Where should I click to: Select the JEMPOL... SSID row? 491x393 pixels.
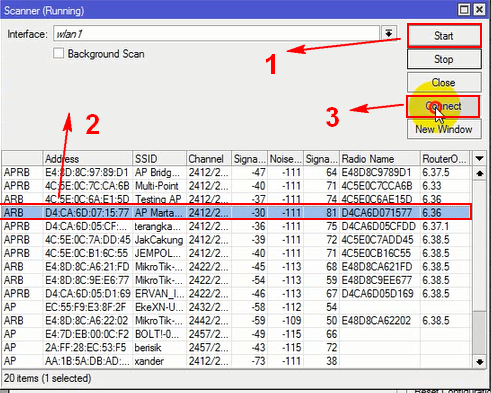pos(236,253)
